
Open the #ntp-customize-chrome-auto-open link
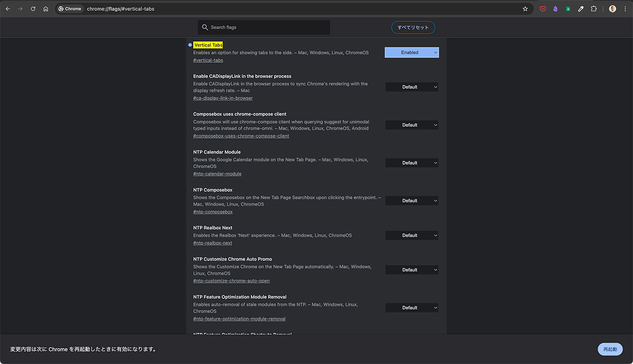click(x=231, y=281)
